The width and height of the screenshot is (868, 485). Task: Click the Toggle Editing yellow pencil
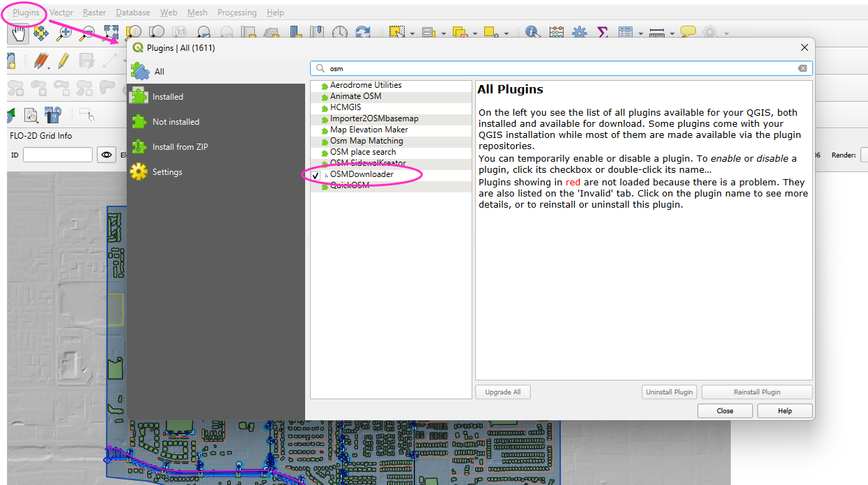pyautogui.click(x=63, y=61)
